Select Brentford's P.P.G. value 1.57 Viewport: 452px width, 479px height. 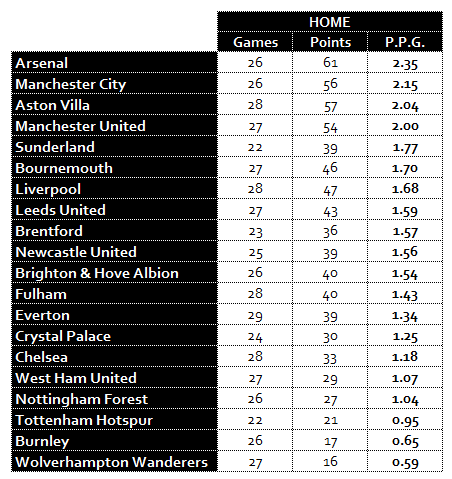[405, 231]
